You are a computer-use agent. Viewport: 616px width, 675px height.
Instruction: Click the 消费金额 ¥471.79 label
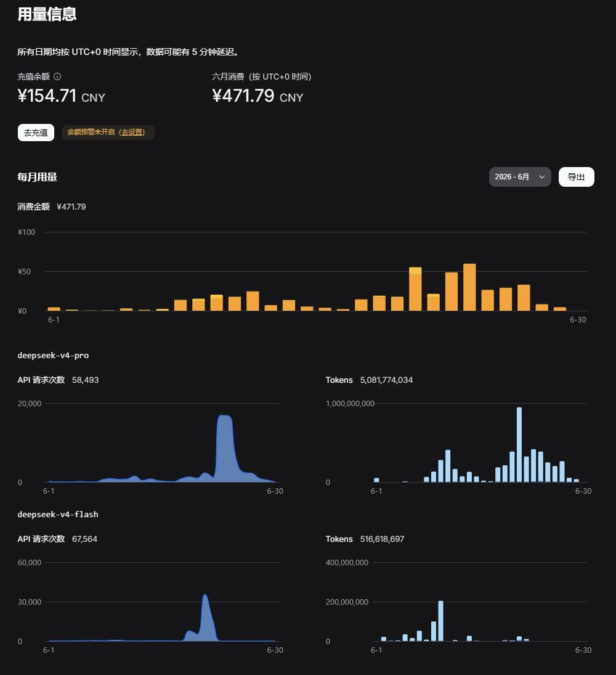(x=52, y=207)
